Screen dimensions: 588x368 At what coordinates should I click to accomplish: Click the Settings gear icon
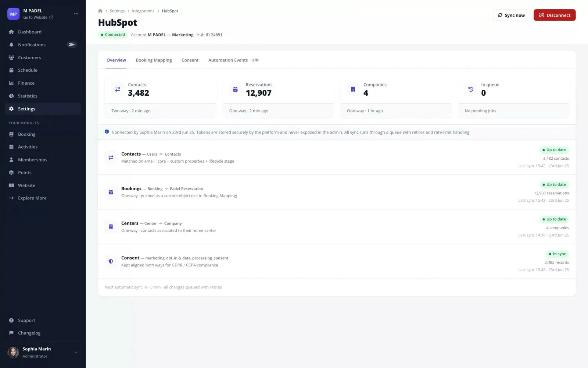(11, 109)
